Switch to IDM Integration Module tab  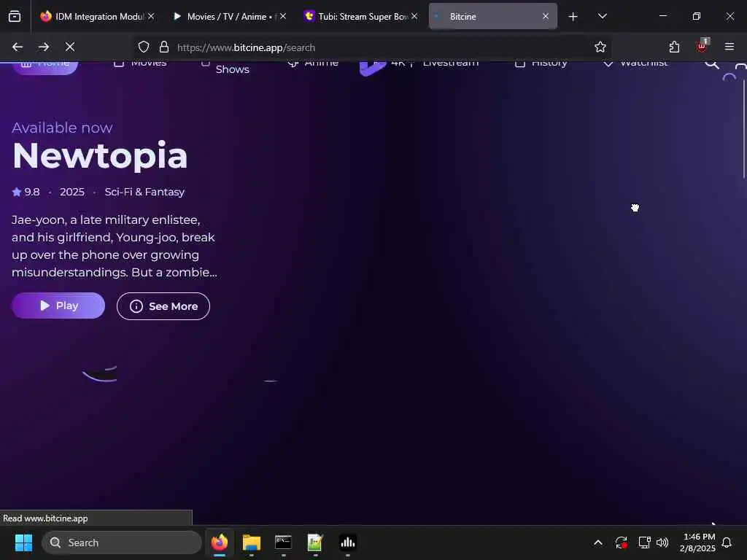97,16
